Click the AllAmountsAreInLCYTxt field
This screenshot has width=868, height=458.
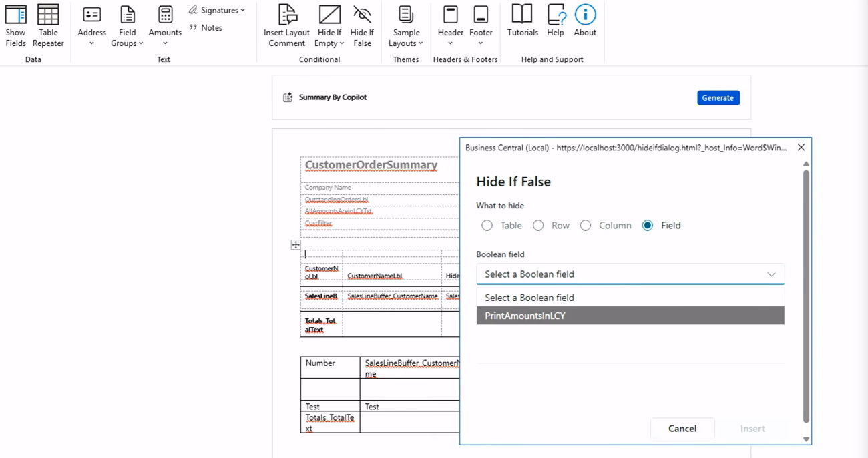click(x=339, y=212)
